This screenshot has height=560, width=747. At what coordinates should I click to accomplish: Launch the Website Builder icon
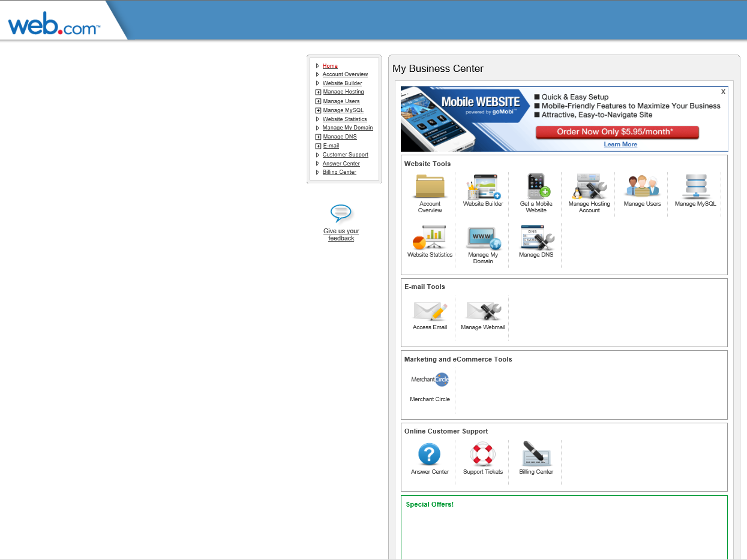click(x=483, y=186)
